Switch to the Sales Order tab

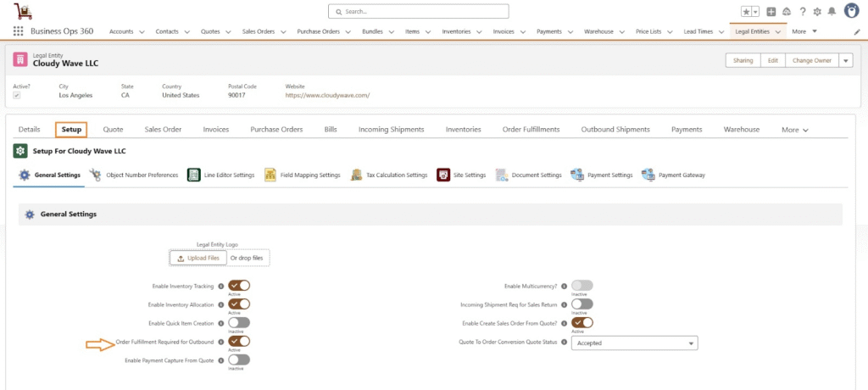(163, 130)
